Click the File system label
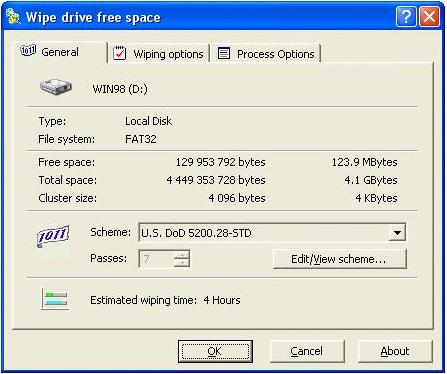 point(66,139)
